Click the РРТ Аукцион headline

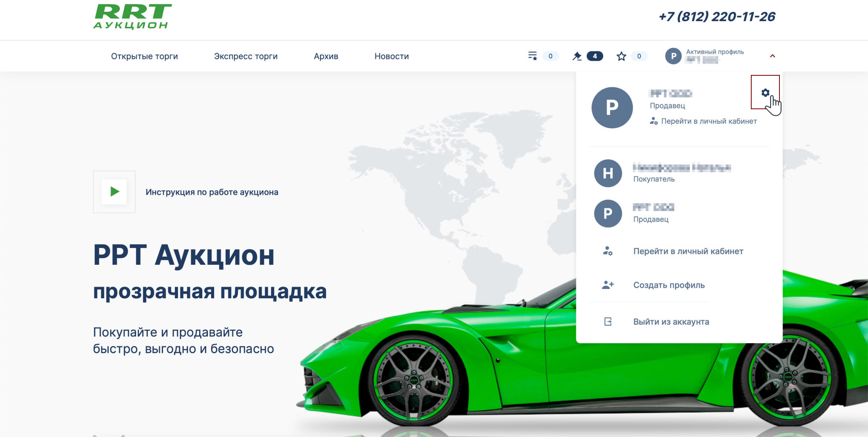tap(184, 255)
